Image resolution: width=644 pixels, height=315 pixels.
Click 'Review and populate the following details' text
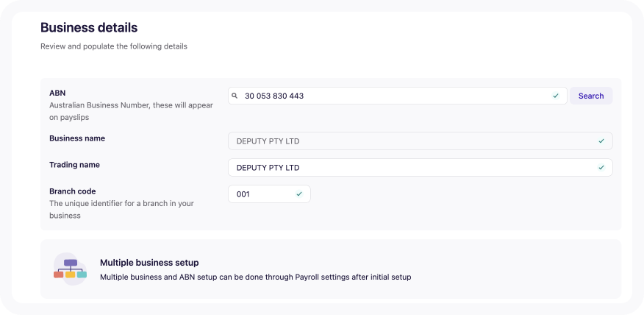[114, 46]
